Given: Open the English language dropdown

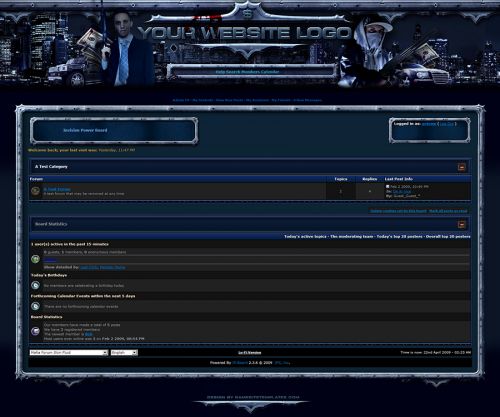Looking at the screenshot, I should pos(124,352).
